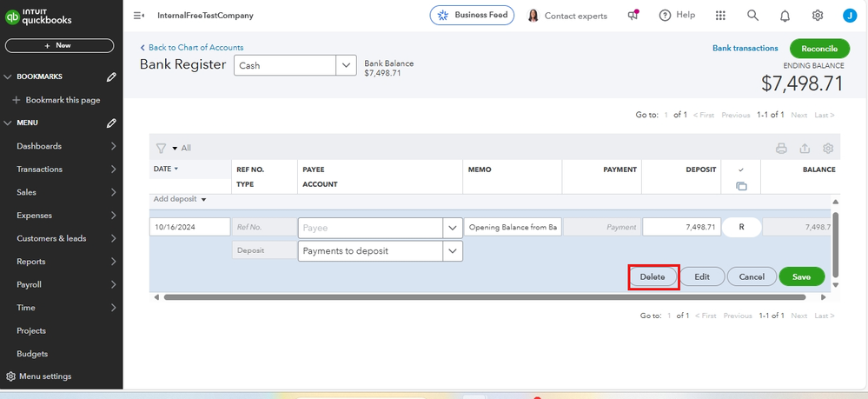Click the search magnifier icon
Viewport: 868px width, 399px height.
[x=752, y=15]
